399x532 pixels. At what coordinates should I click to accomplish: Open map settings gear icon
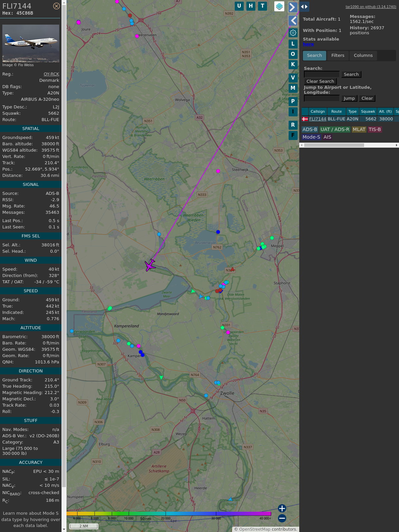coord(293,33)
